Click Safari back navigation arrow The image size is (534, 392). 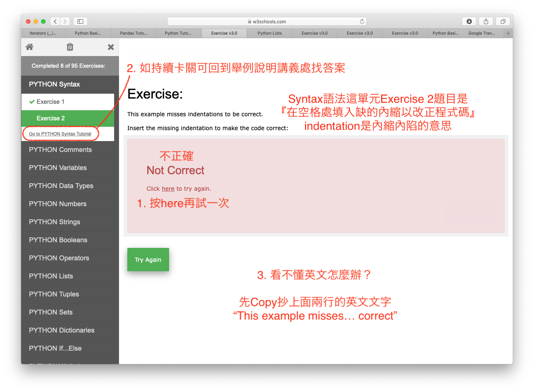(x=55, y=21)
